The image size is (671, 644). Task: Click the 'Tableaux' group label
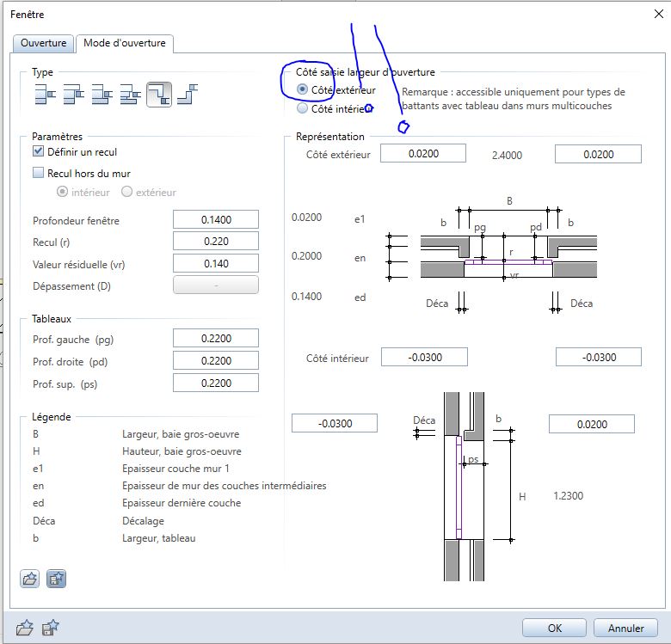click(52, 319)
